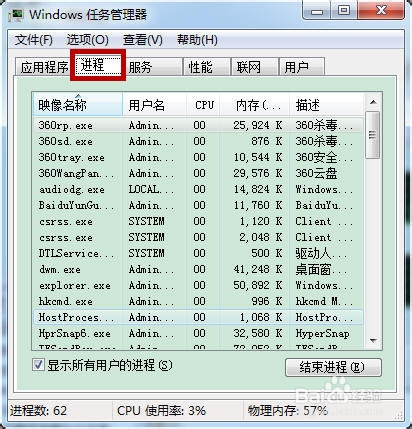The image size is (412, 429).
Task: Select the 360sd.exe process row
Action: click(x=198, y=141)
